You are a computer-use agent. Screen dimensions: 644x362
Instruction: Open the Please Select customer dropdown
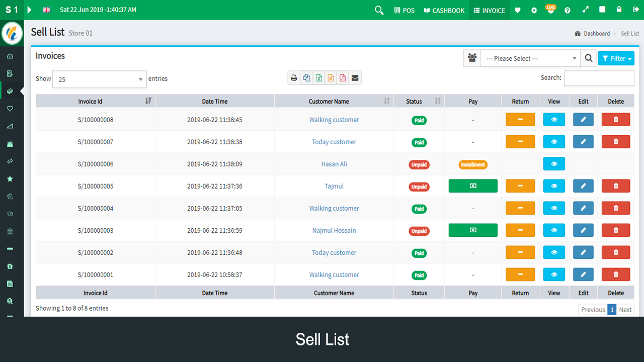point(530,58)
